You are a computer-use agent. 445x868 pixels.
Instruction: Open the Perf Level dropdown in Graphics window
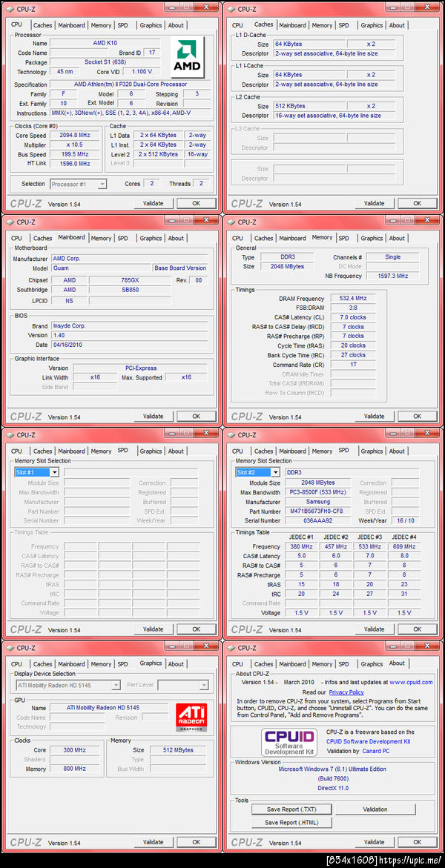[183, 686]
